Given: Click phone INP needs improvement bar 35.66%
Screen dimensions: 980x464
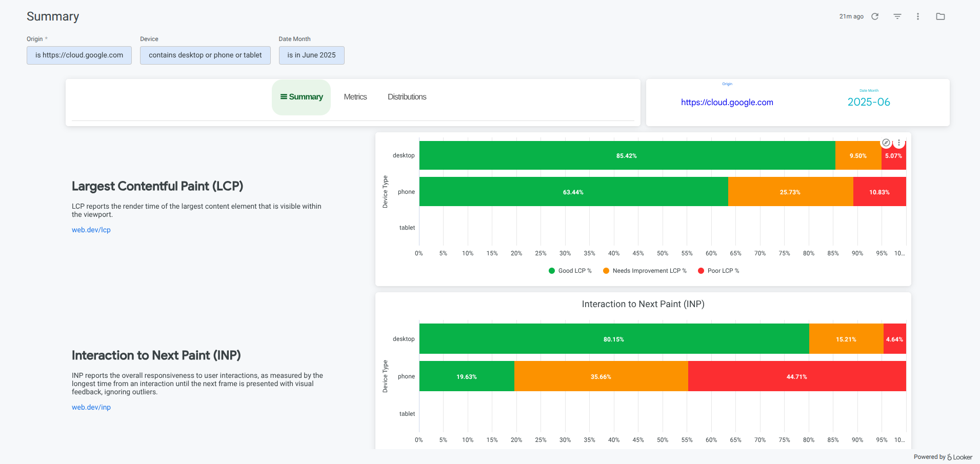Looking at the screenshot, I should [601, 376].
